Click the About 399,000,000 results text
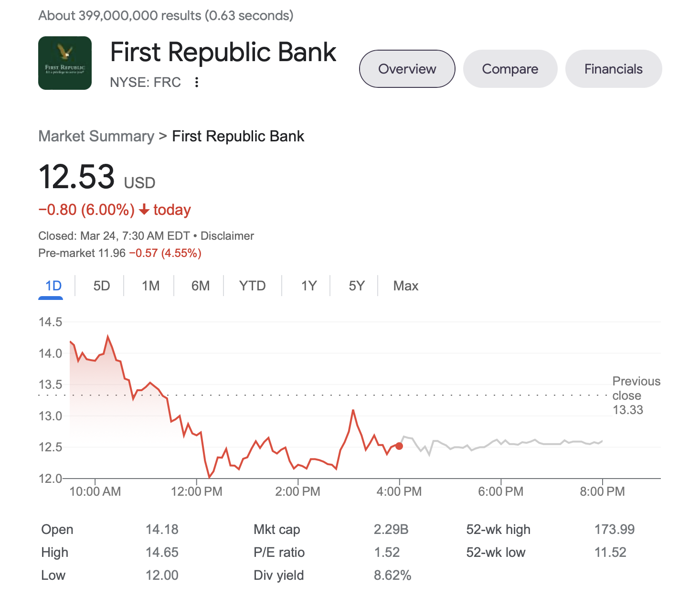The image size is (700, 597). click(166, 16)
